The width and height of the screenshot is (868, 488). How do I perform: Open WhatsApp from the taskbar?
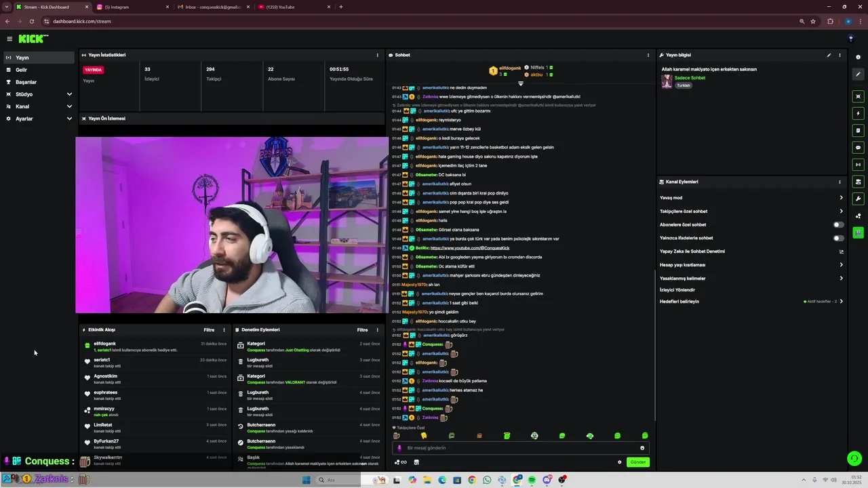(x=487, y=480)
